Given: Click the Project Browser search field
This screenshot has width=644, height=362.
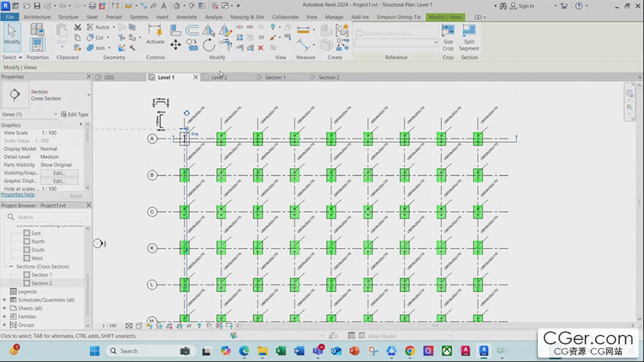Looking at the screenshot, I should pos(48,217).
